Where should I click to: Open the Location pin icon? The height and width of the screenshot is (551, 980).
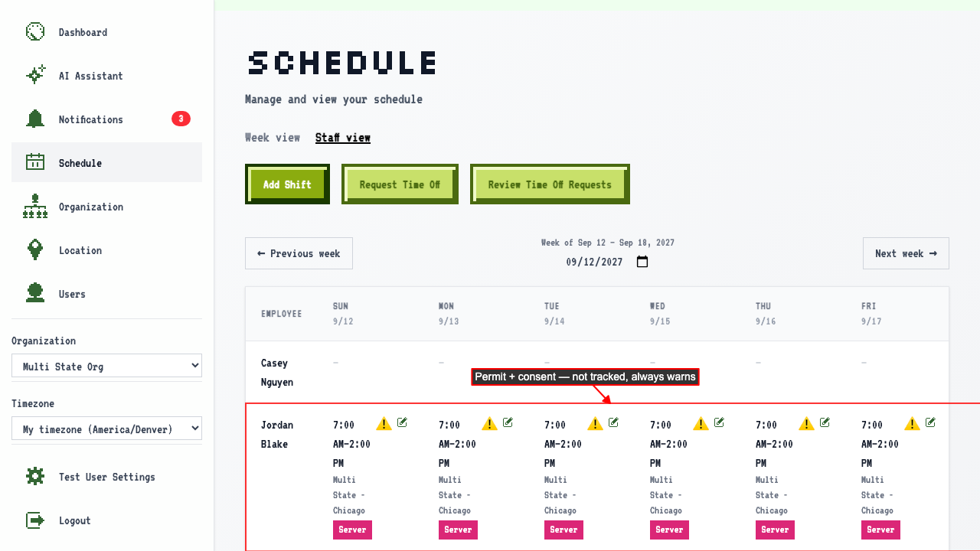tap(35, 250)
